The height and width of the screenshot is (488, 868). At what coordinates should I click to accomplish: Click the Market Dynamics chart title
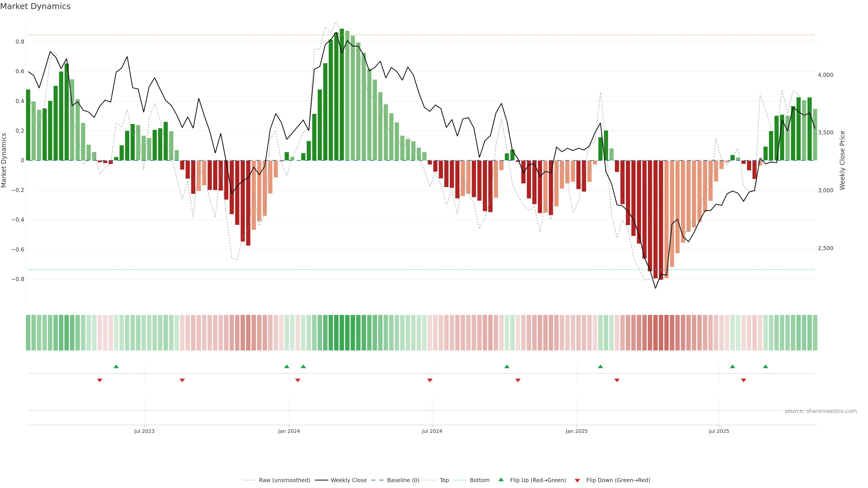pyautogui.click(x=35, y=6)
